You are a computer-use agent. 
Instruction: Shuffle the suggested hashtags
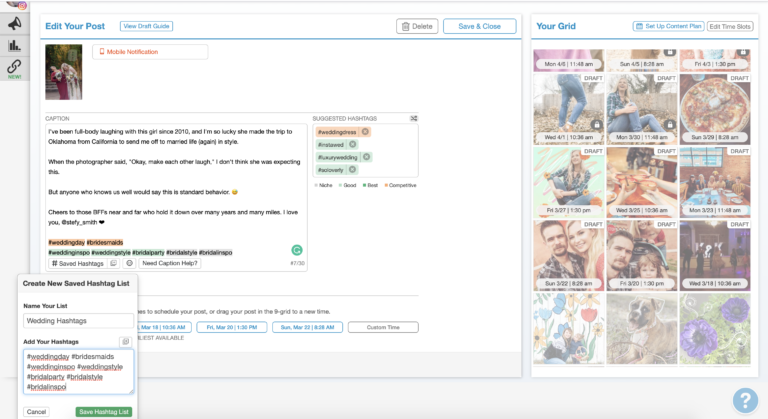pyautogui.click(x=414, y=119)
